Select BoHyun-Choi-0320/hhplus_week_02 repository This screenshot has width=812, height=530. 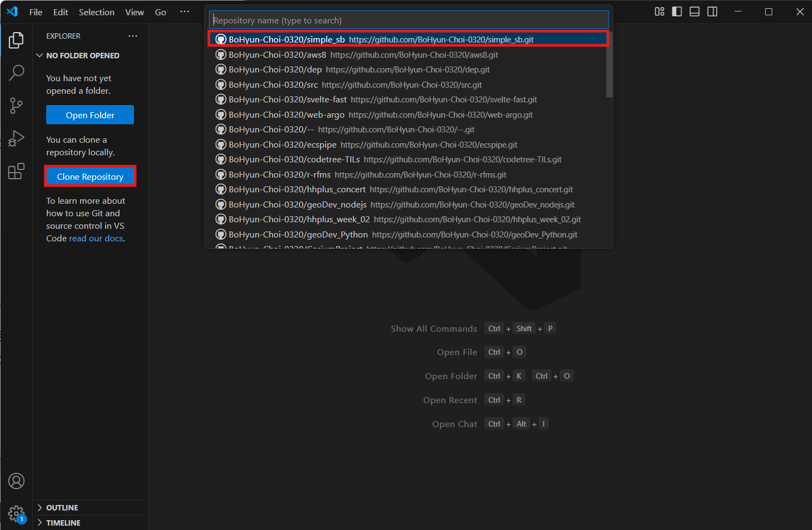[408, 220]
